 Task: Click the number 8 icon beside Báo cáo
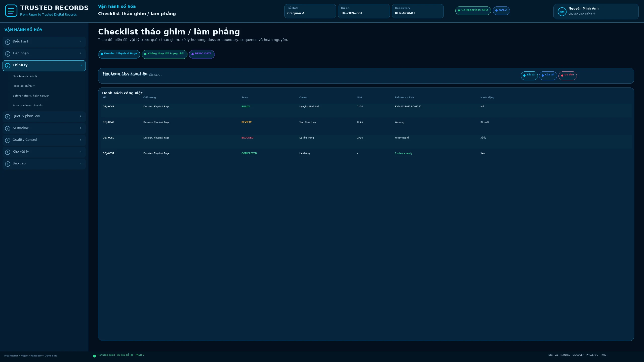pyautogui.click(x=8, y=164)
